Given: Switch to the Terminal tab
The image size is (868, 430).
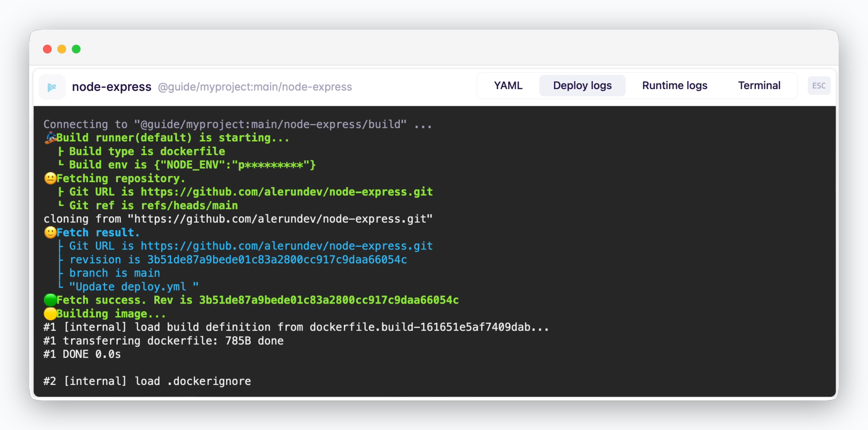Looking at the screenshot, I should coord(759,86).
